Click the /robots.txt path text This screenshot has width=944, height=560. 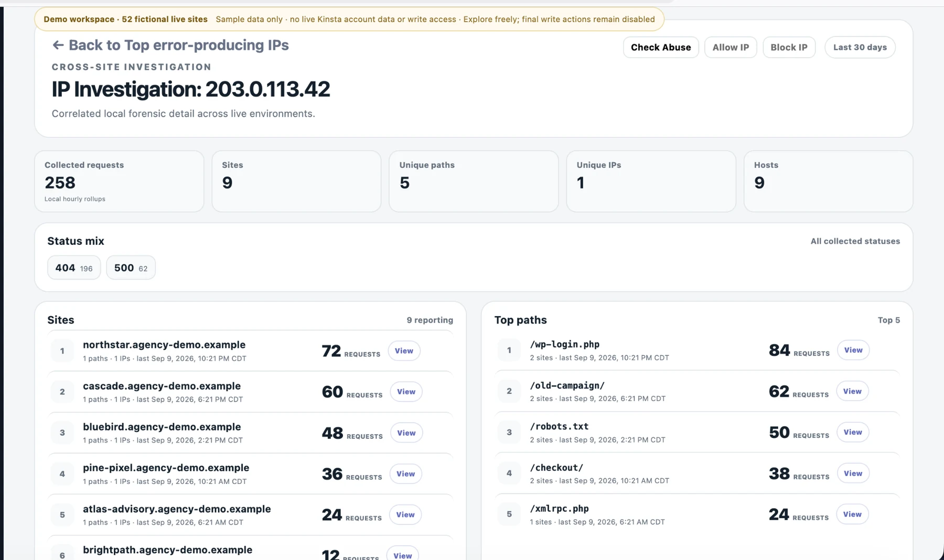pos(559,426)
